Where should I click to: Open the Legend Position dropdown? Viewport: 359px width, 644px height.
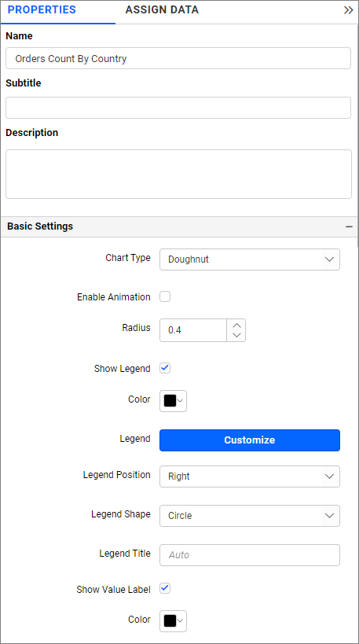pos(250,477)
